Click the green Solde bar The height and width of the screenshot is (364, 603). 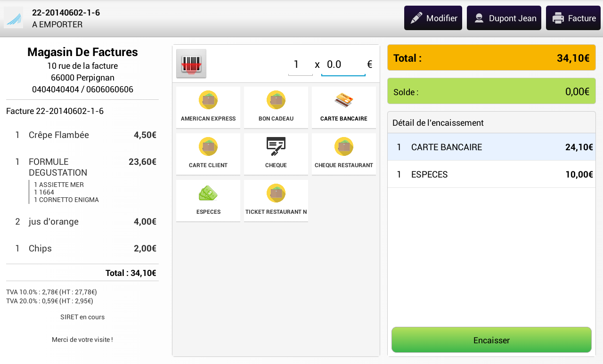(x=491, y=91)
